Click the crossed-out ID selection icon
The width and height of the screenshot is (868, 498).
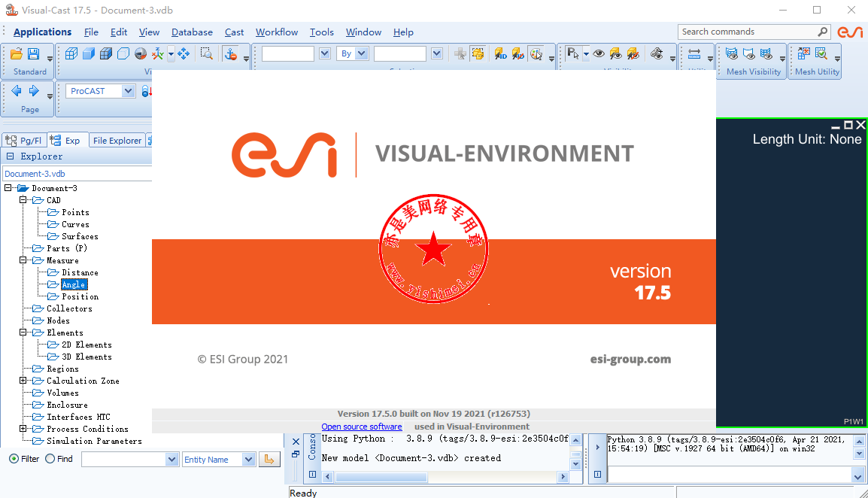click(x=518, y=53)
